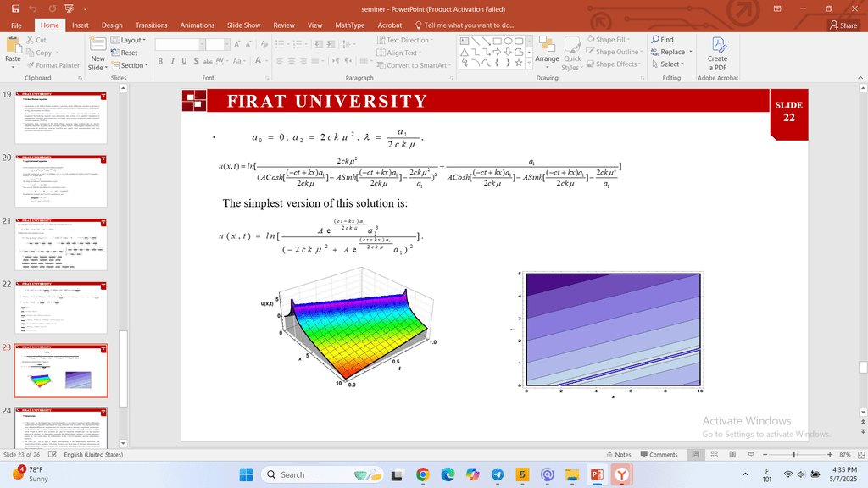Toggle align text left

[x=280, y=61]
